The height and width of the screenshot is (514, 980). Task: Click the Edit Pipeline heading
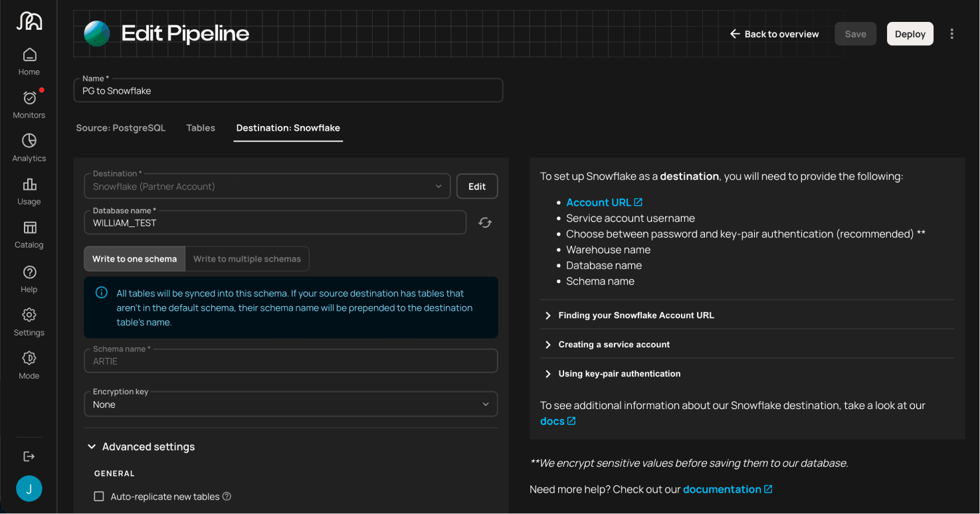coord(185,33)
